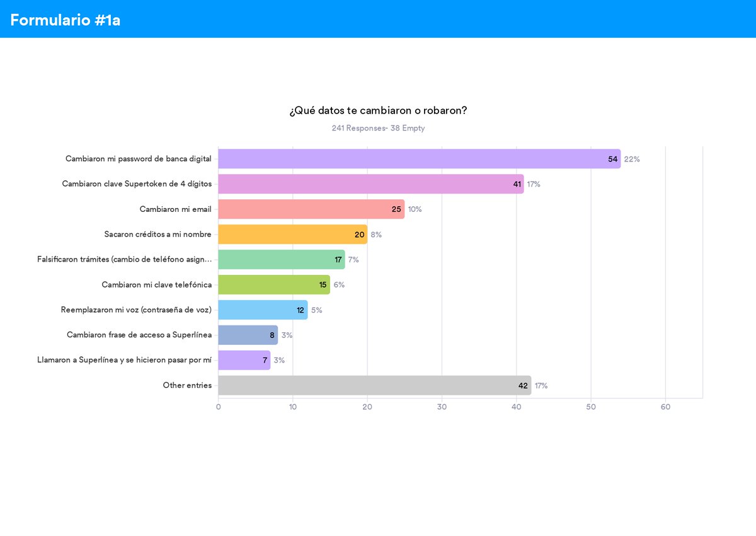Select the slate blue bar with value 8
Viewport: 756px width, 536px height.
[248, 335]
